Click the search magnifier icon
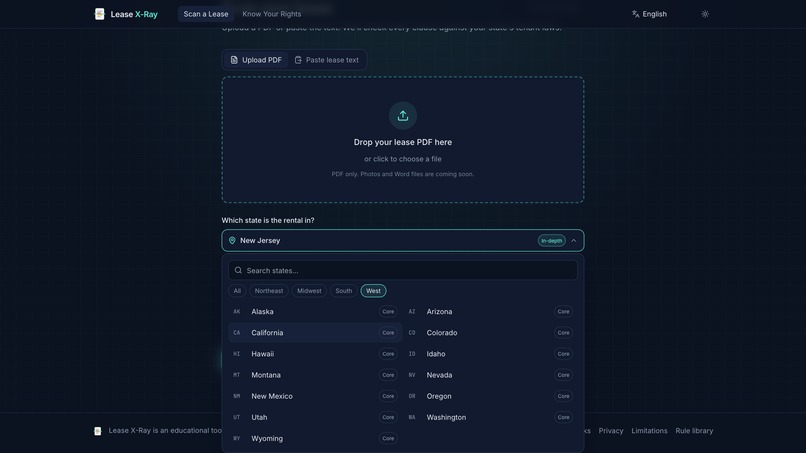 pyautogui.click(x=238, y=270)
